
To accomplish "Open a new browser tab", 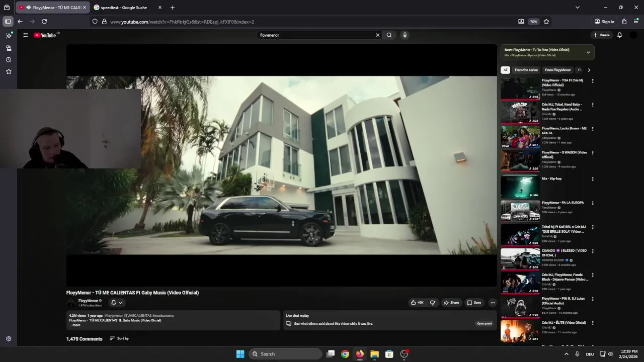I will tap(173, 8).
